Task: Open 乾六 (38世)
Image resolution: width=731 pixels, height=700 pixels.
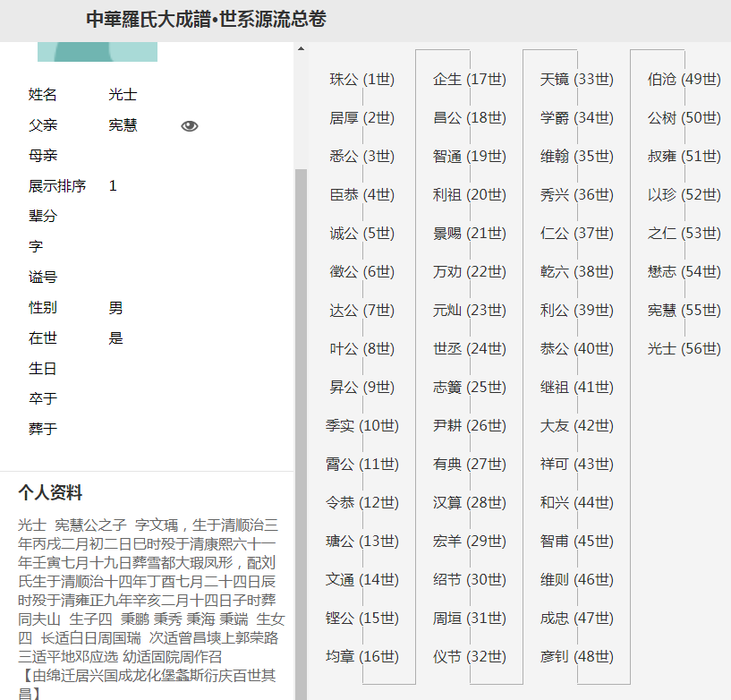Action: coord(577,272)
